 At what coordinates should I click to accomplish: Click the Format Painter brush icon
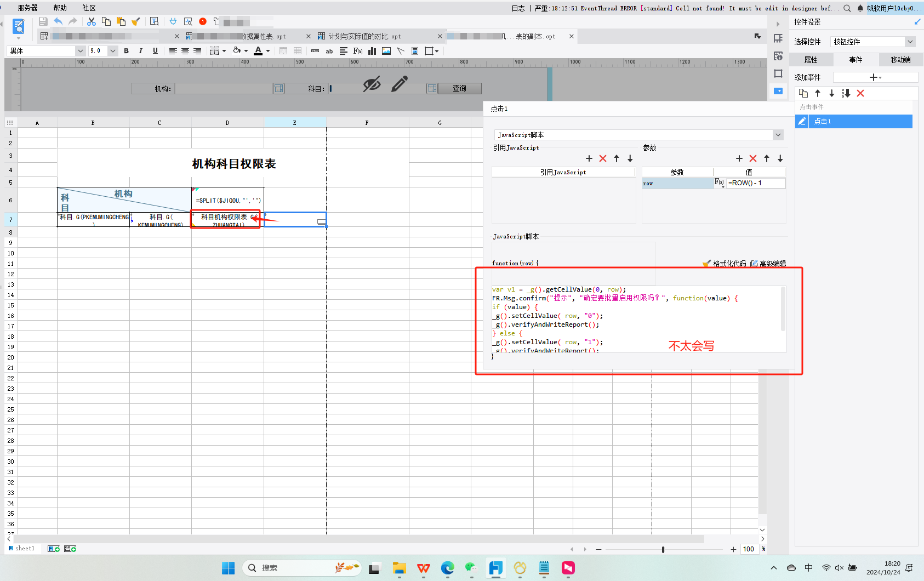click(136, 21)
